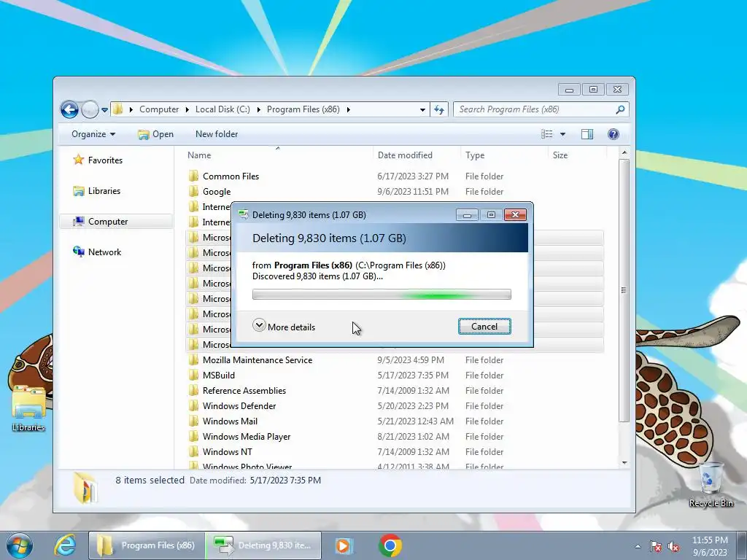The image size is (747, 560).
Task: Click Local Disk (C:) in the breadcrumb
Action: click(222, 109)
